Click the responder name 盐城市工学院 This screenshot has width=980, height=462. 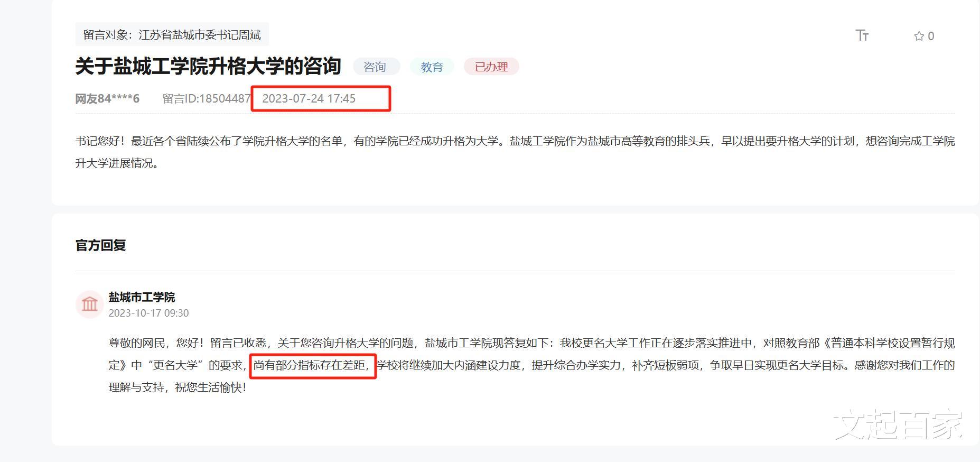[142, 297]
